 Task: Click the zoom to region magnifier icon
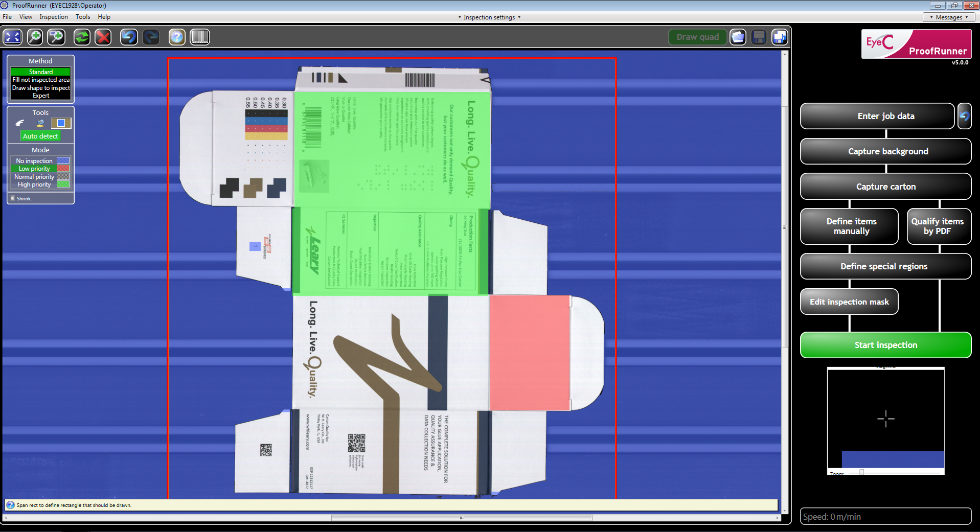pos(56,37)
